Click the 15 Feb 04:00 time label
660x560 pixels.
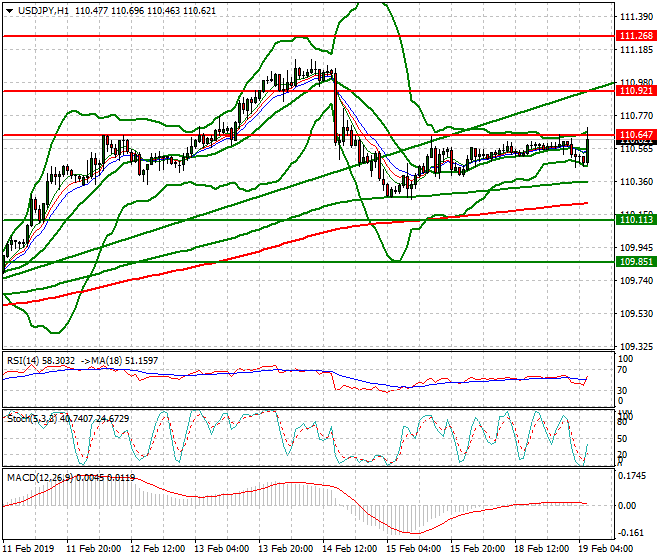[x=414, y=549]
